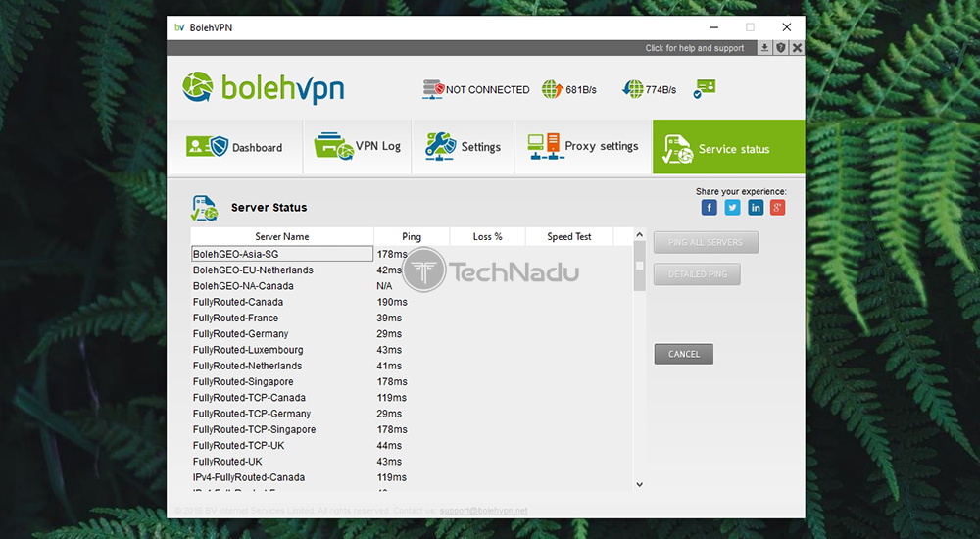
Task: Click the BolehVPN globe logo
Action: tap(198, 87)
